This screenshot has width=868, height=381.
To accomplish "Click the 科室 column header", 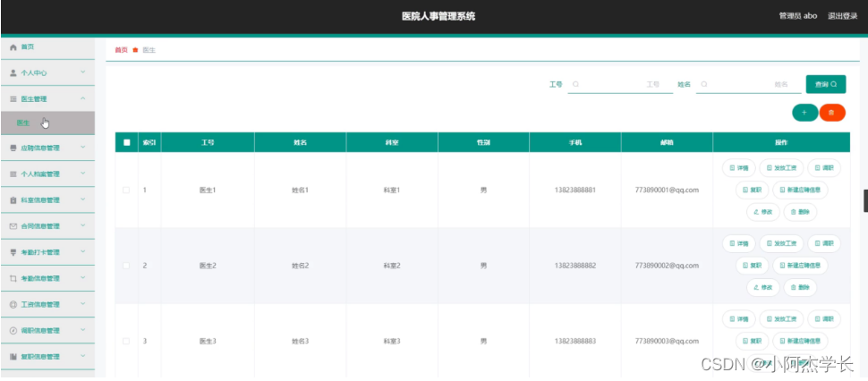I will (x=392, y=143).
